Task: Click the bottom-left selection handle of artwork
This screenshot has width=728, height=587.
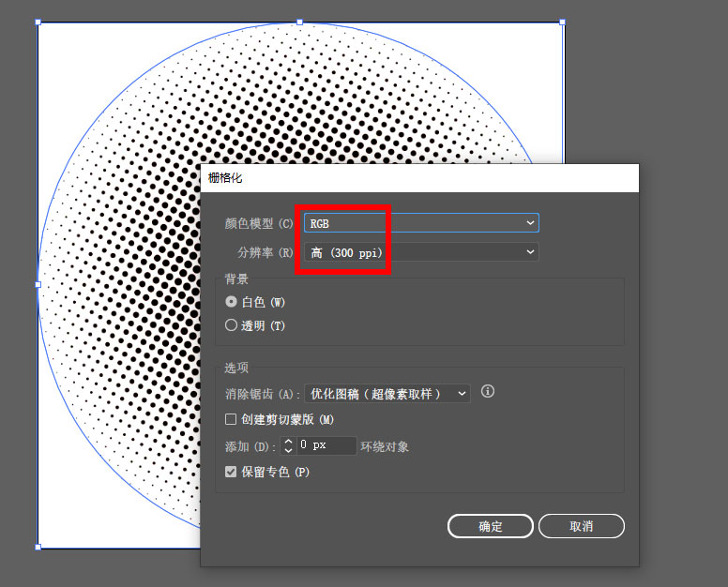Action: (x=38, y=547)
